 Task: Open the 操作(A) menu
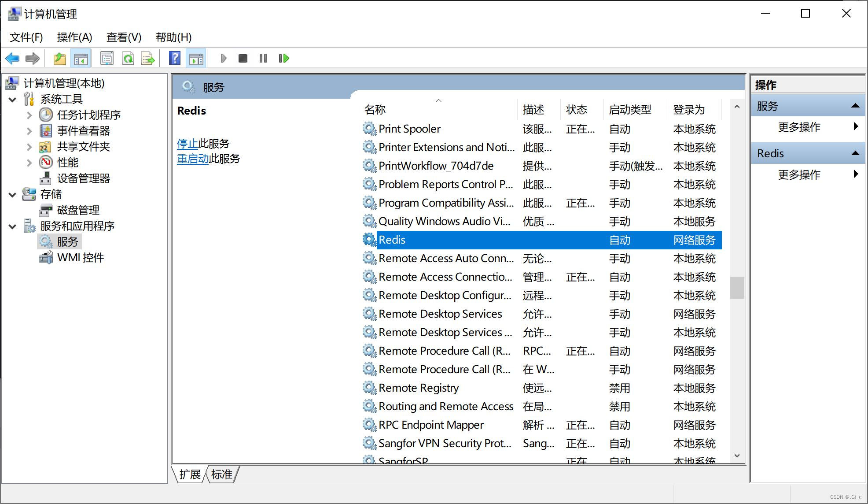(74, 37)
